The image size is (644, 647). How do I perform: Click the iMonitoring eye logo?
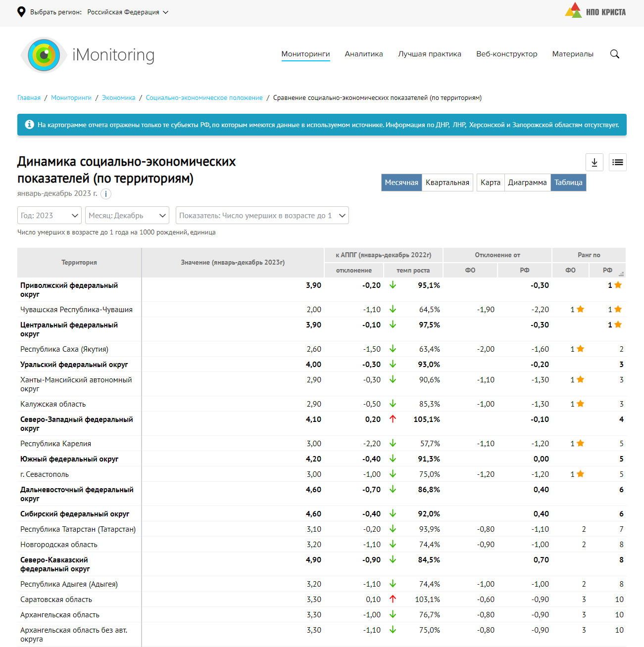point(44,55)
